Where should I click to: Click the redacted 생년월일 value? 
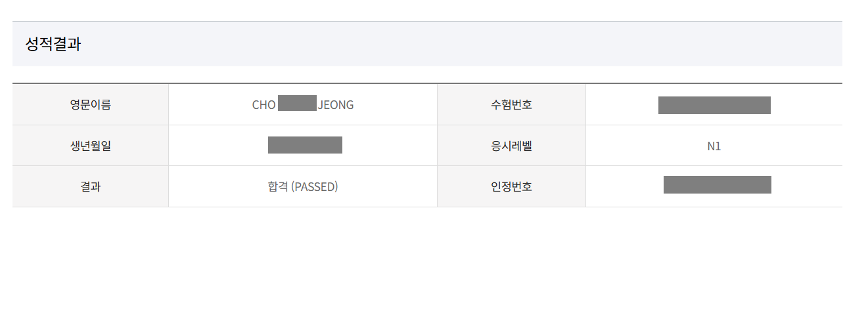pyautogui.click(x=305, y=145)
